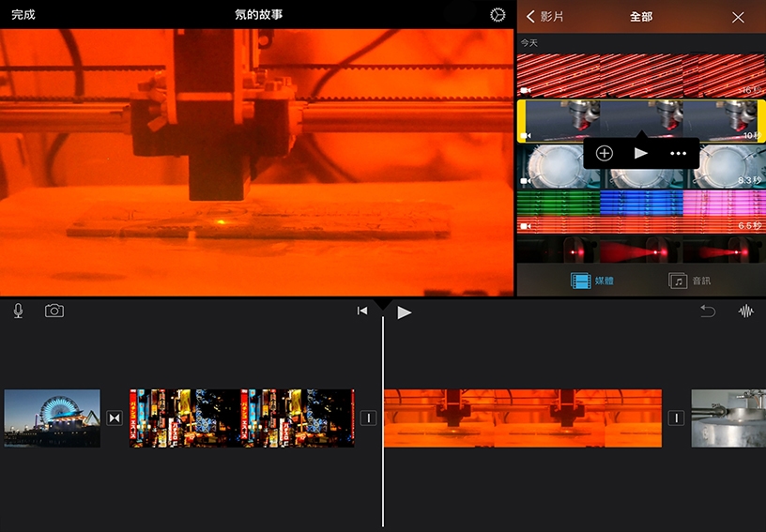766x532 pixels.
Task: Tap the microphone voiceover icon
Action: pos(19,312)
